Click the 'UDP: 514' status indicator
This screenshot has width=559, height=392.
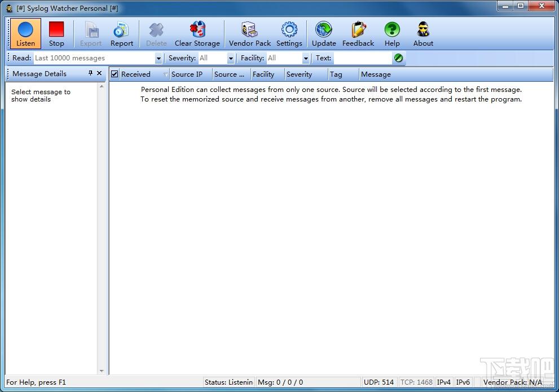pyautogui.click(x=378, y=382)
